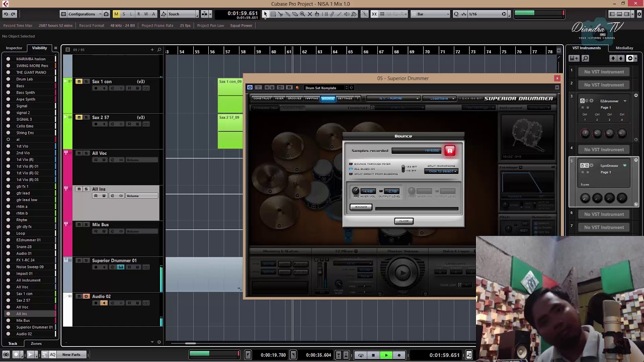
Task: Adjust the Pre Mixer Vol knob
Action: tap(356, 191)
